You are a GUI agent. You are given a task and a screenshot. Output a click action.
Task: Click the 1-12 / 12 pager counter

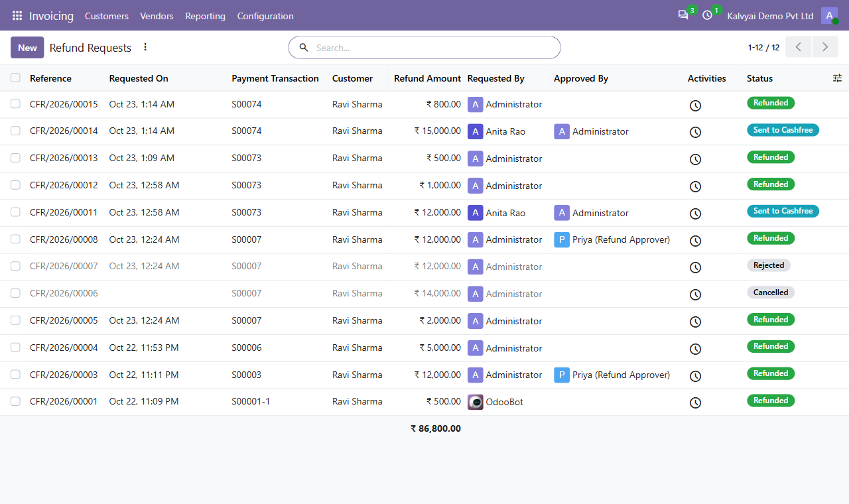(x=763, y=48)
